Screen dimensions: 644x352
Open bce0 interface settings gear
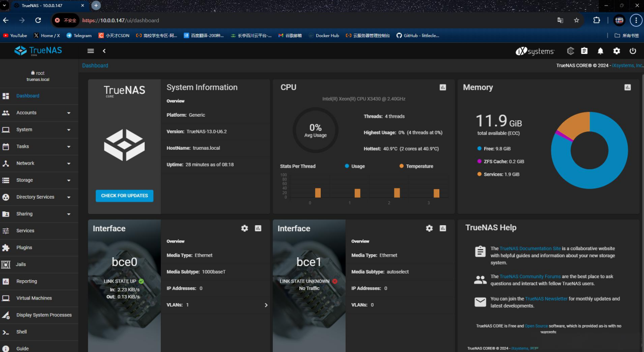click(244, 228)
